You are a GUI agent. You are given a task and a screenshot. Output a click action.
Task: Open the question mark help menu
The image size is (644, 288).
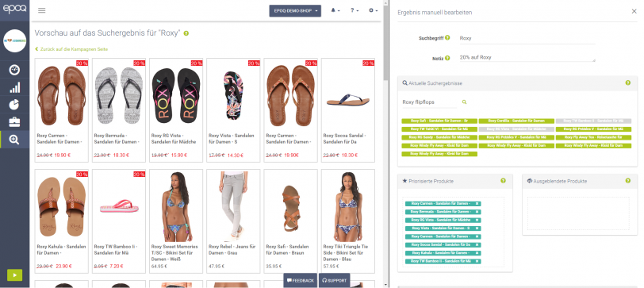(354, 10)
